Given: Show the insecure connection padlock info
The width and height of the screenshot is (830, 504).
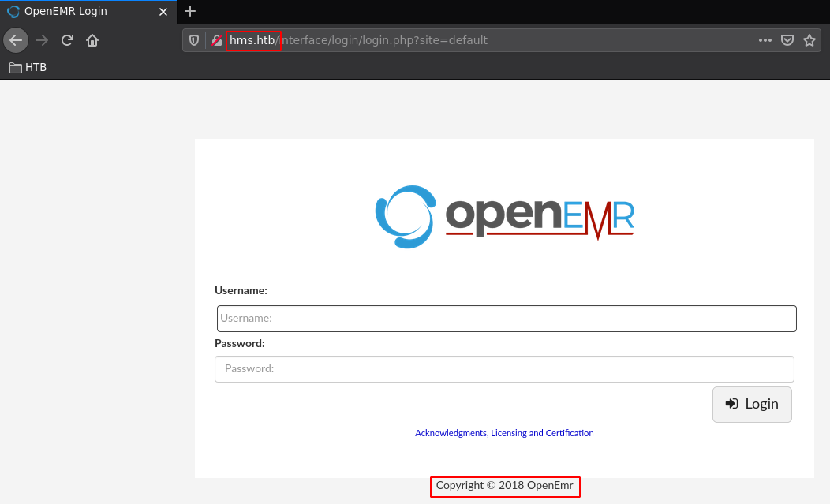Looking at the screenshot, I should [x=217, y=40].
